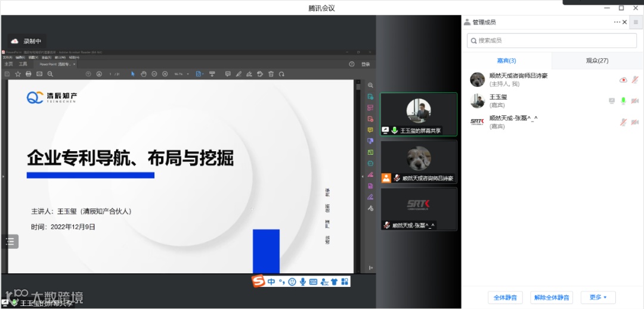
Task: Open the 文件 menu in Acrobat
Action: coord(7,58)
